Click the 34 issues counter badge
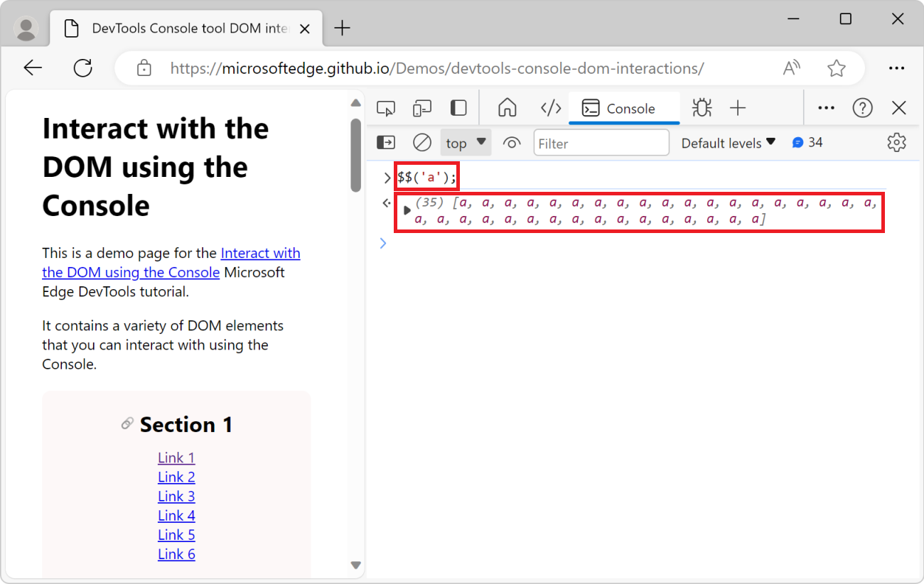 pyautogui.click(x=807, y=142)
